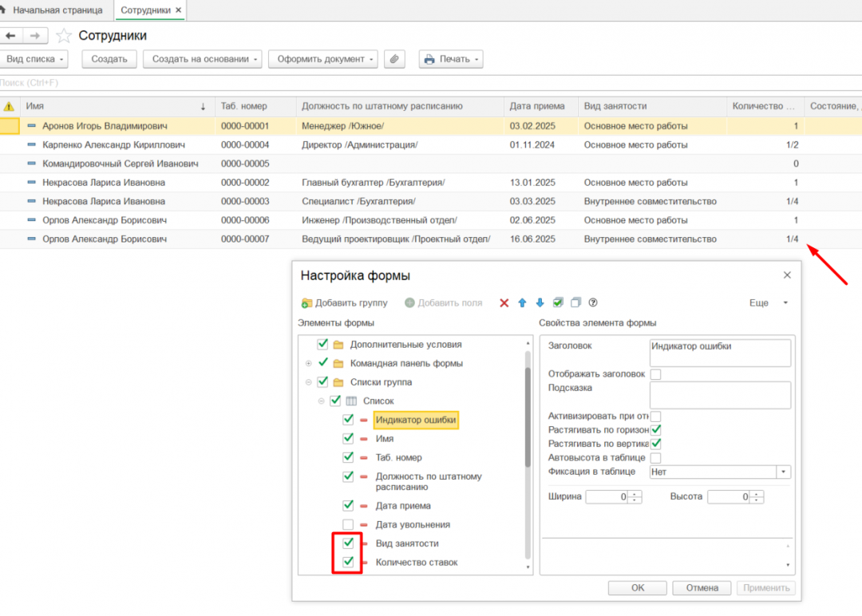Click the folder icon next to Списки группа
Image resolution: width=862 pixels, height=616 pixels.
pyautogui.click(x=338, y=382)
